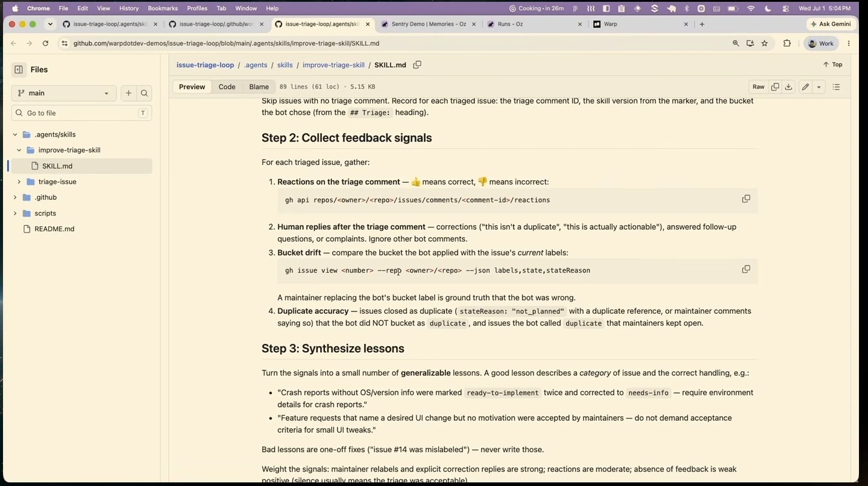Image resolution: width=868 pixels, height=486 pixels.
Task: Open the Profiles menu
Action: click(197, 8)
